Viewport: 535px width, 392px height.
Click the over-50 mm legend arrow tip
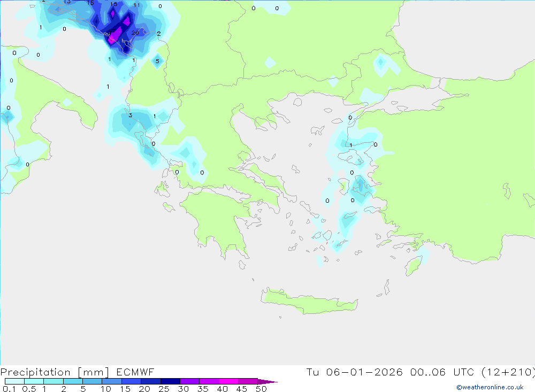point(267,382)
